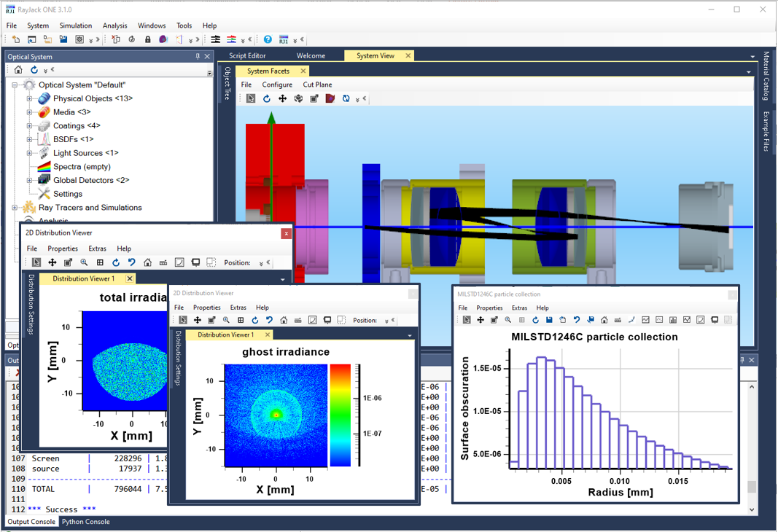The image size is (778, 532).
Task: Click the lock icon on the main toolbar
Action: coord(148,39)
